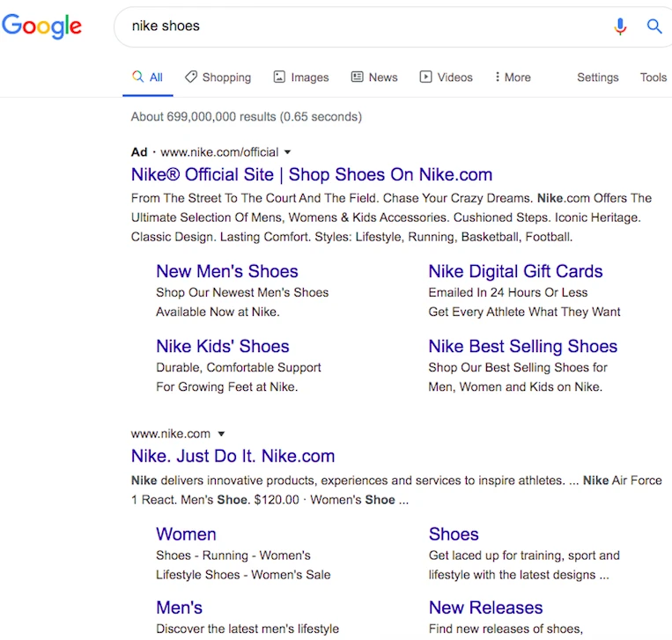Open the Men's sitelink
The height and width of the screenshot is (640, 672).
click(x=179, y=608)
